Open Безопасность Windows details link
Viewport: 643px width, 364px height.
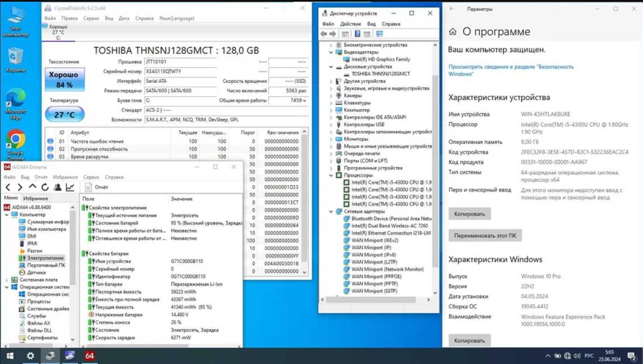pyautogui.click(x=511, y=70)
